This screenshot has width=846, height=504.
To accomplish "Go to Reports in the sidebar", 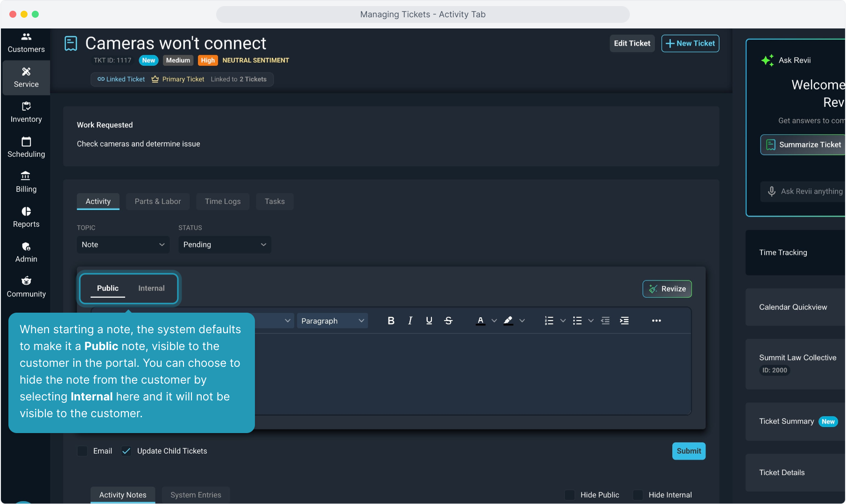I will tap(26, 217).
